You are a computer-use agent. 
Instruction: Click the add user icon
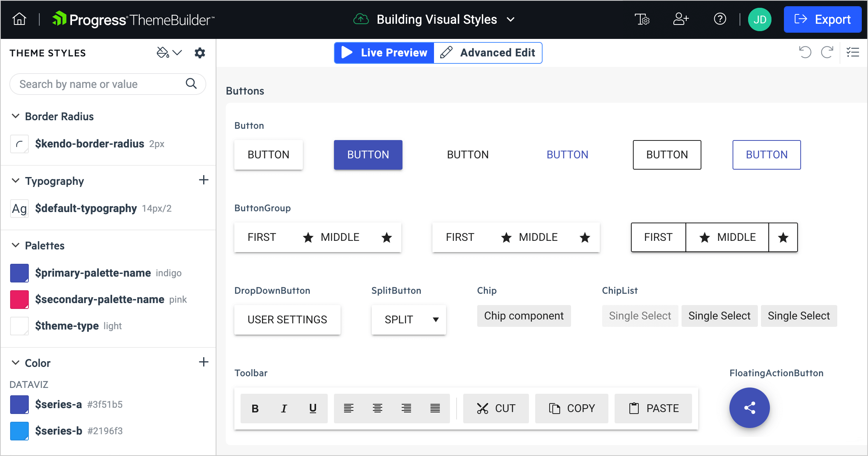click(681, 19)
